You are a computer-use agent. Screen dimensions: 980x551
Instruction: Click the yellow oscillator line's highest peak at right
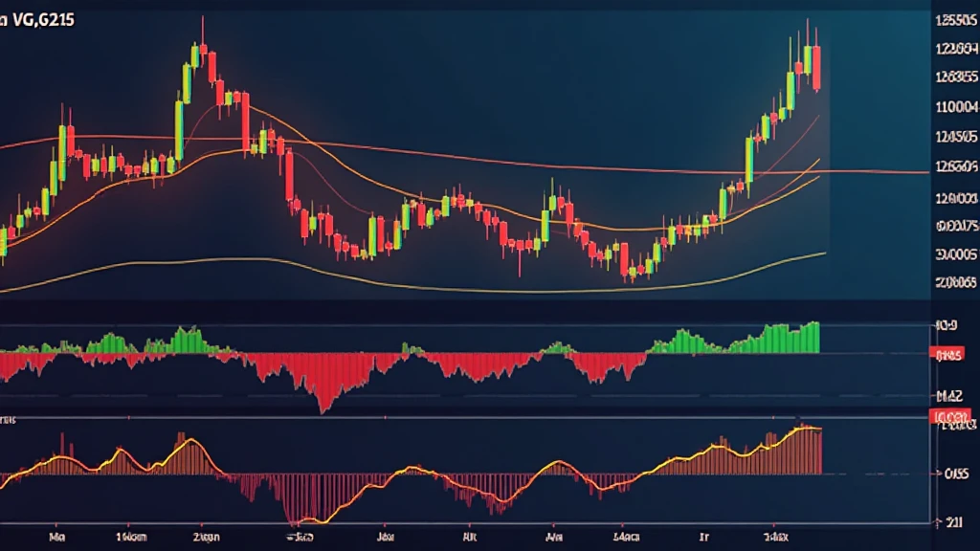pyautogui.click(x=802, y=428)
